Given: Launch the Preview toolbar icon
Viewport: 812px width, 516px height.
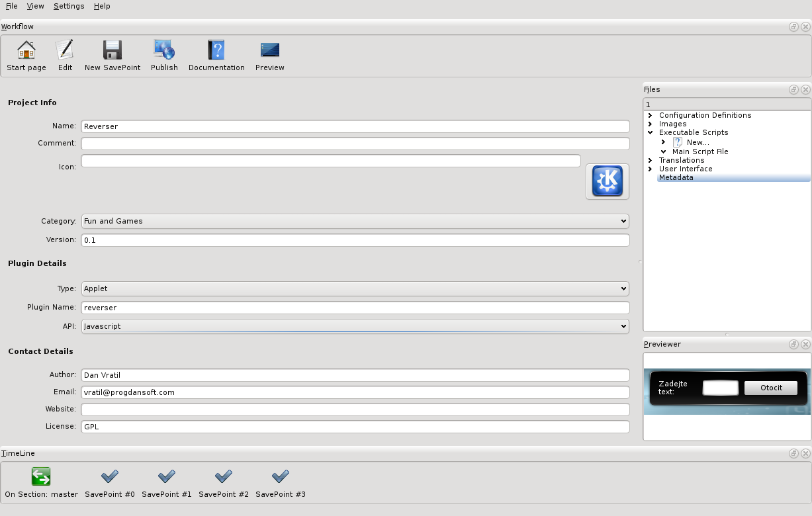Looking at the screenshot, I should tap(270, 51).
